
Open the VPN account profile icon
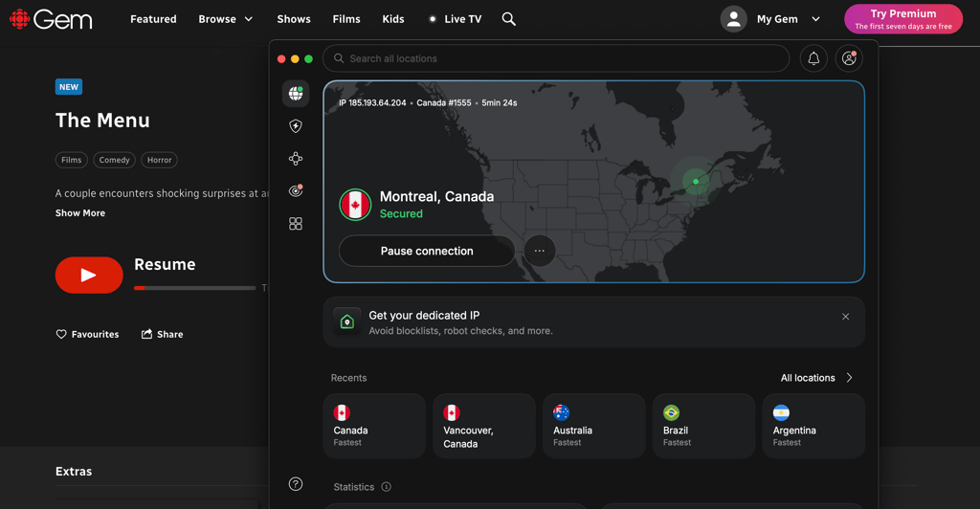(849, 58)
